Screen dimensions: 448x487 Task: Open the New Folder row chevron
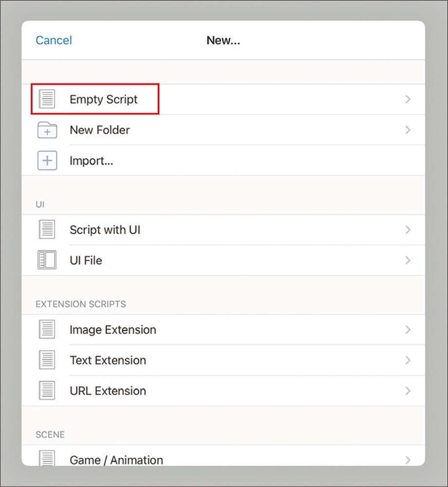(x=408, y=130)
